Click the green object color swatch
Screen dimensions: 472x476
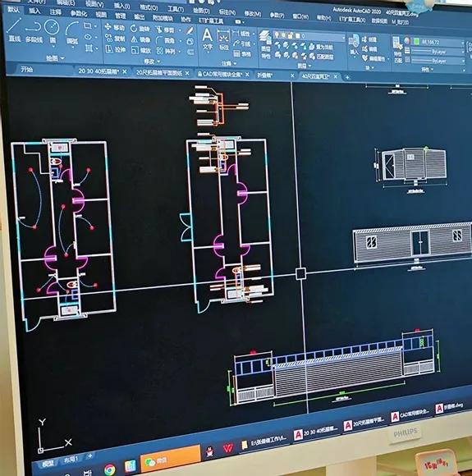(x=417, y=42)
